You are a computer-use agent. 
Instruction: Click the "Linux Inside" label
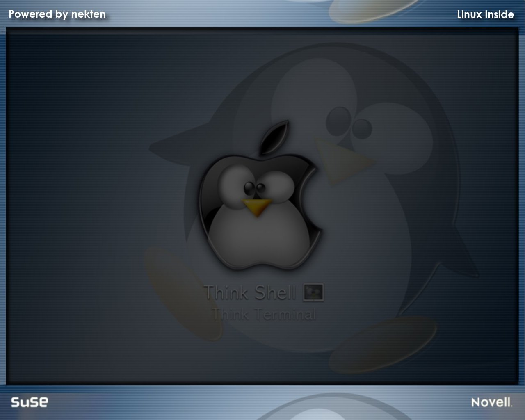tap(485, 14)
